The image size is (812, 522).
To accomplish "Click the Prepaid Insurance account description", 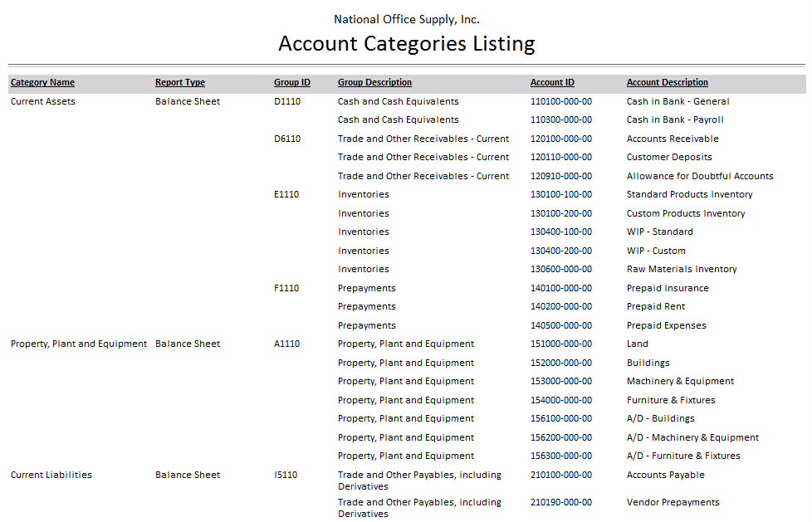I will click(668, 288).
